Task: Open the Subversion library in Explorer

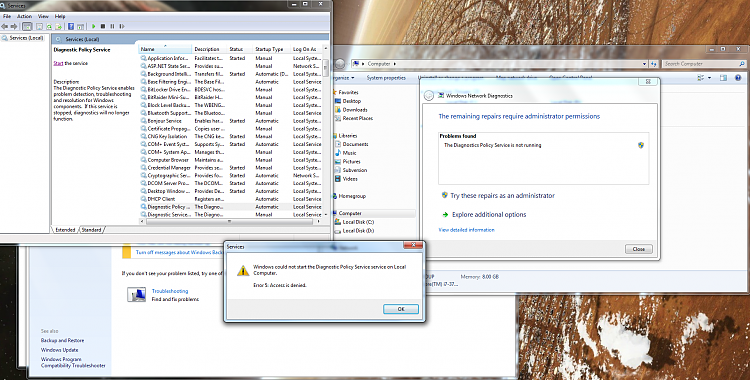Action: (351, 170)
